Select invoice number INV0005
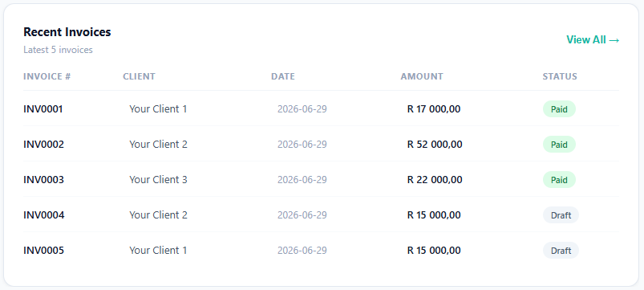The height and width of the screenshot is (290, 644). pyautogui.click(x=43, y=251)
